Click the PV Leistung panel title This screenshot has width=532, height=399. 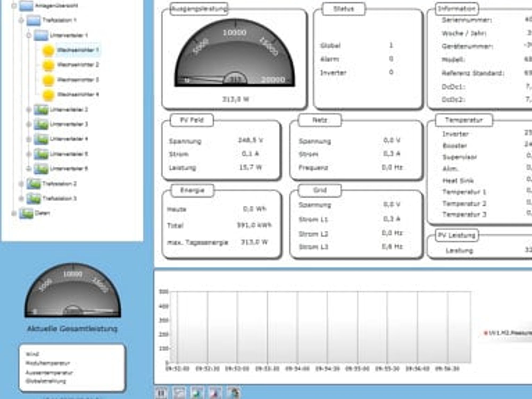[456, 235]
